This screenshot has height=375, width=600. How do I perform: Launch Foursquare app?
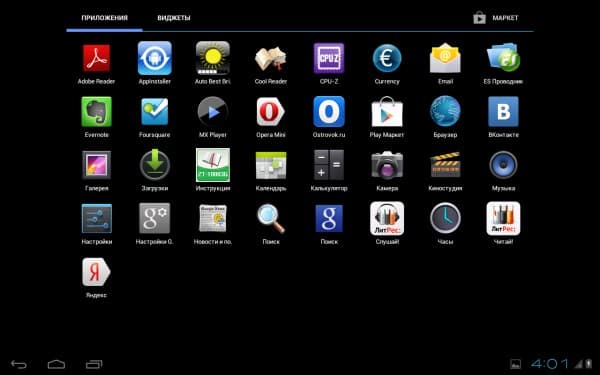point(155,112)
